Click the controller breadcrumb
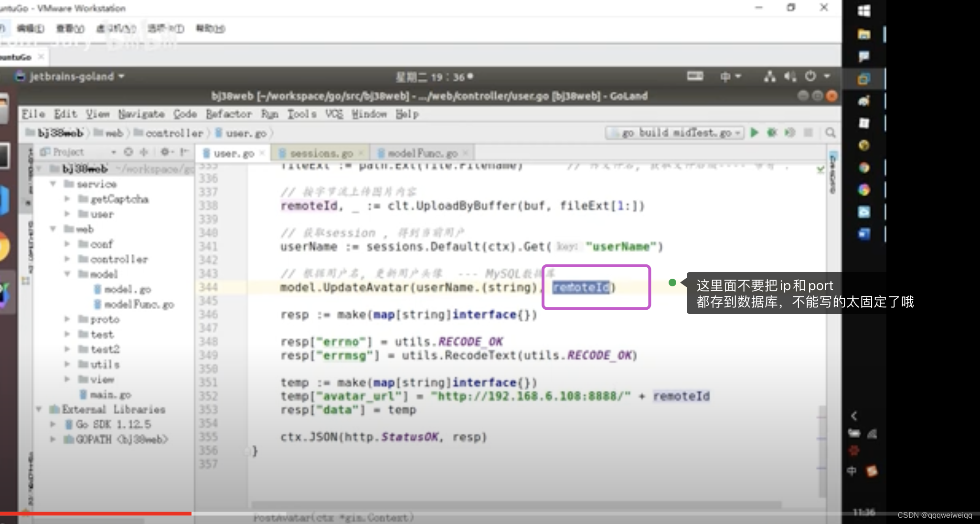 pos(174,133)
